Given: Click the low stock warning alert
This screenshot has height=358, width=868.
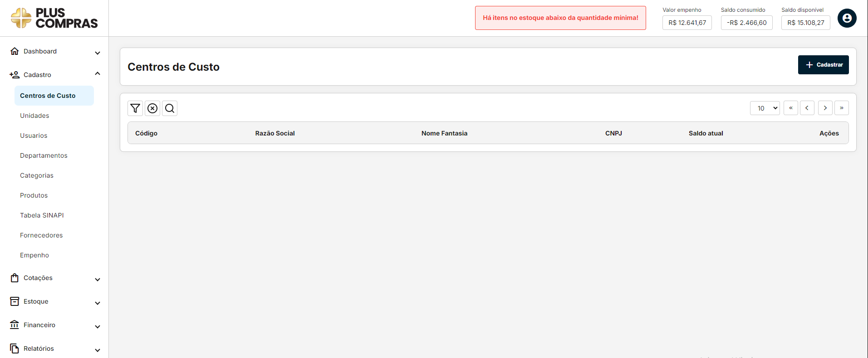Looking at the screenshot, I should pyautogui.click(x=560, y=18).
